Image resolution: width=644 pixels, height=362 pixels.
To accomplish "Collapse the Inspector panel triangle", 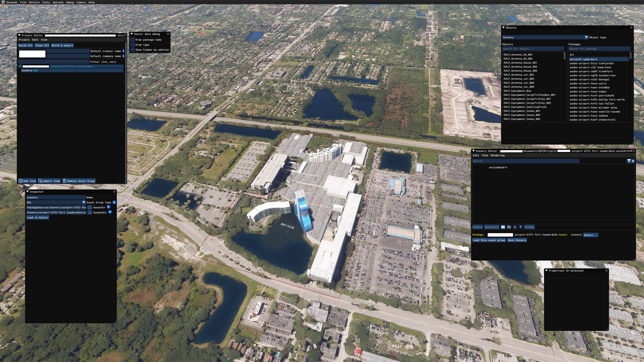I will point(28,192).
